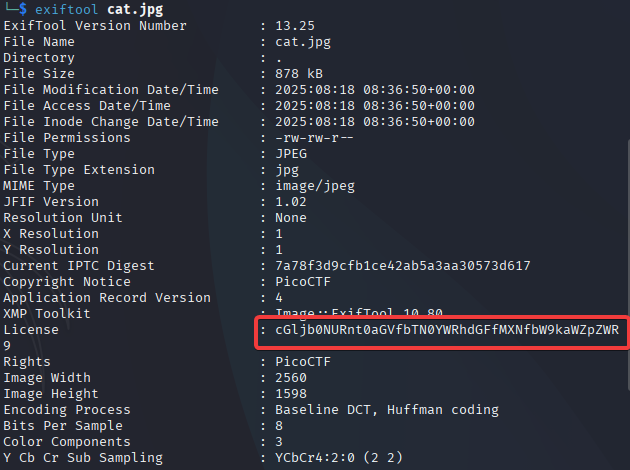The image size is (630, 470).
Task: Click the wrapped character 9 below License
Action: coord(7,346)
